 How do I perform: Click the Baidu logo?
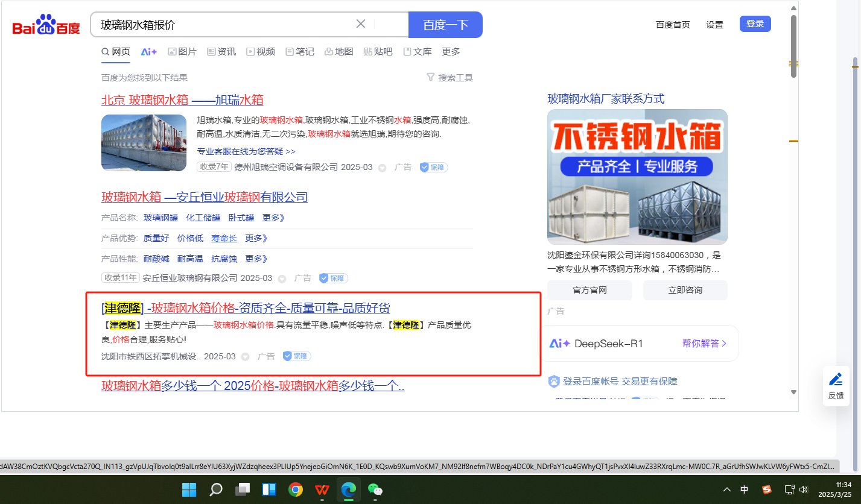46,26
